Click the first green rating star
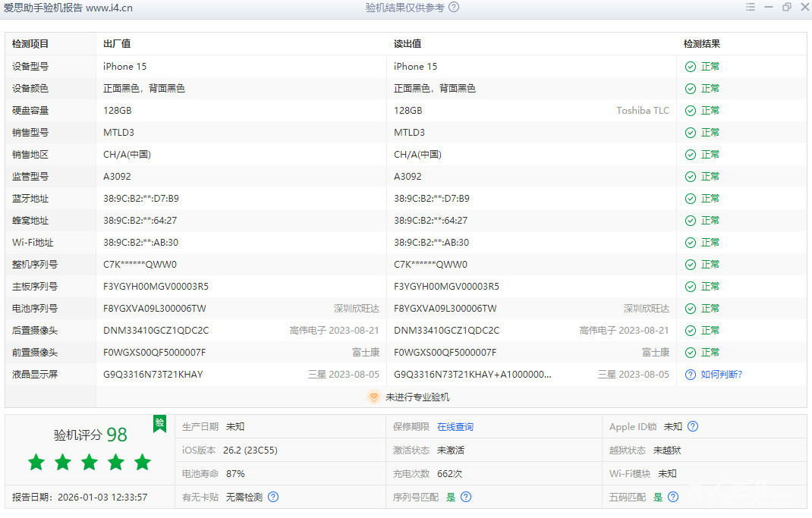This screenshot has width=812, height=518. click(36, 462)
